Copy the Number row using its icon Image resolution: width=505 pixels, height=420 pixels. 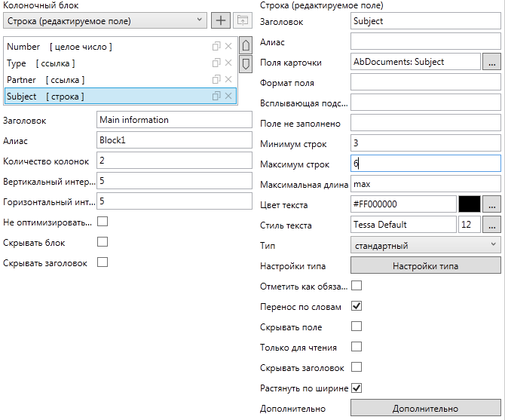tap(216, 47)
